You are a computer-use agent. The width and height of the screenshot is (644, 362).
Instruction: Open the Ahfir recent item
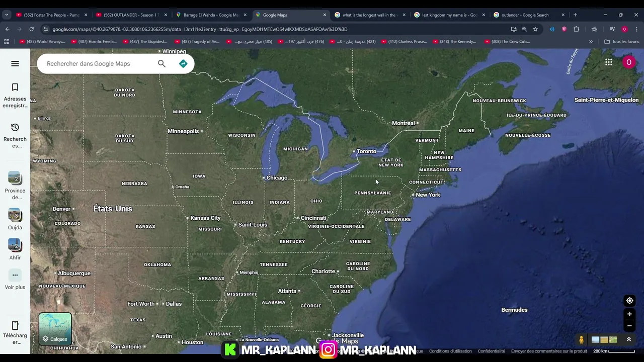click(x=15, y=249)
